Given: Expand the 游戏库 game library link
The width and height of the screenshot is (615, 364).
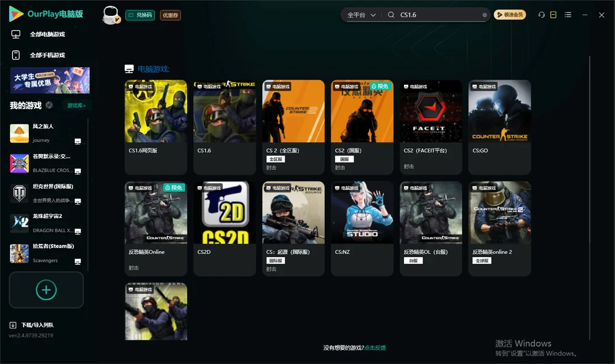Looking at the screenshot, I should [x=76, y=106].
